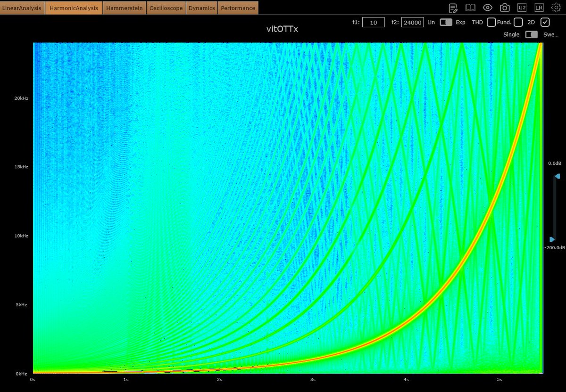Click the 5s time axis label
The image size is (566, 392).
click(499, 379)
